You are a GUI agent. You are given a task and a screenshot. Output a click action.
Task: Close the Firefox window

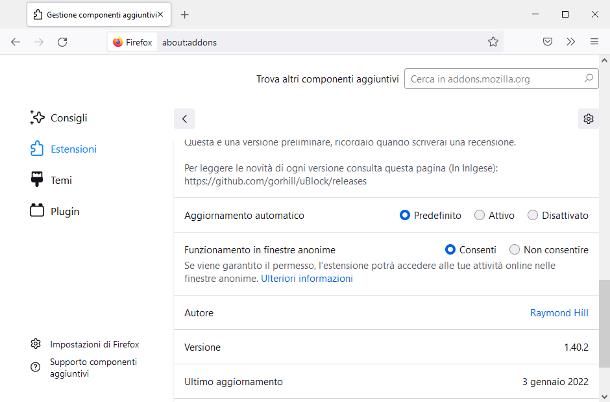(x=595, y=14)
